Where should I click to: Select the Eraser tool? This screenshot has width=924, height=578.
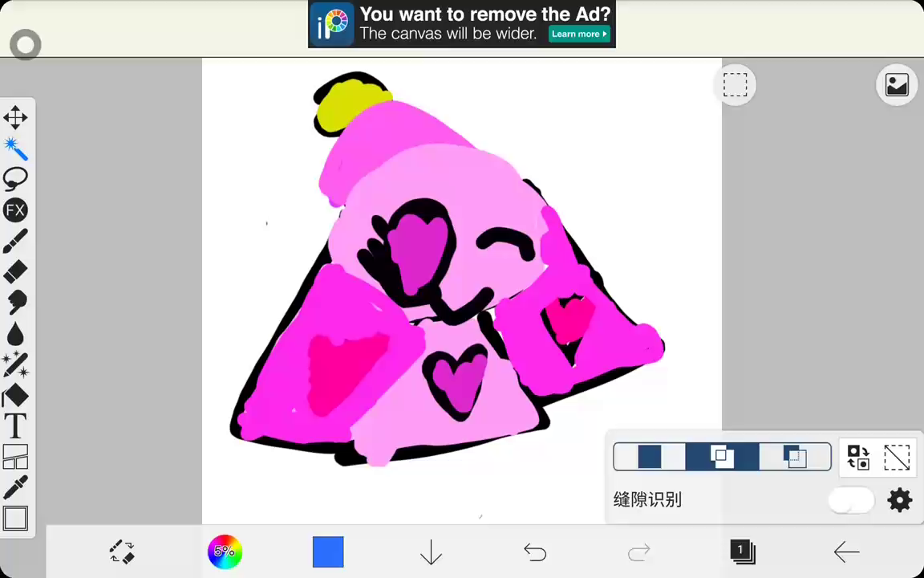click(15, 271)
